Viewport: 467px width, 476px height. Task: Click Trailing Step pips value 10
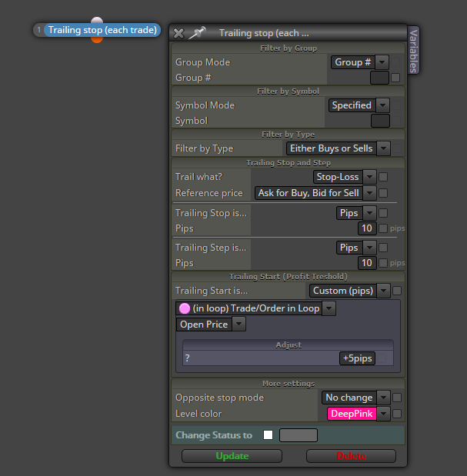pos(367,263)
